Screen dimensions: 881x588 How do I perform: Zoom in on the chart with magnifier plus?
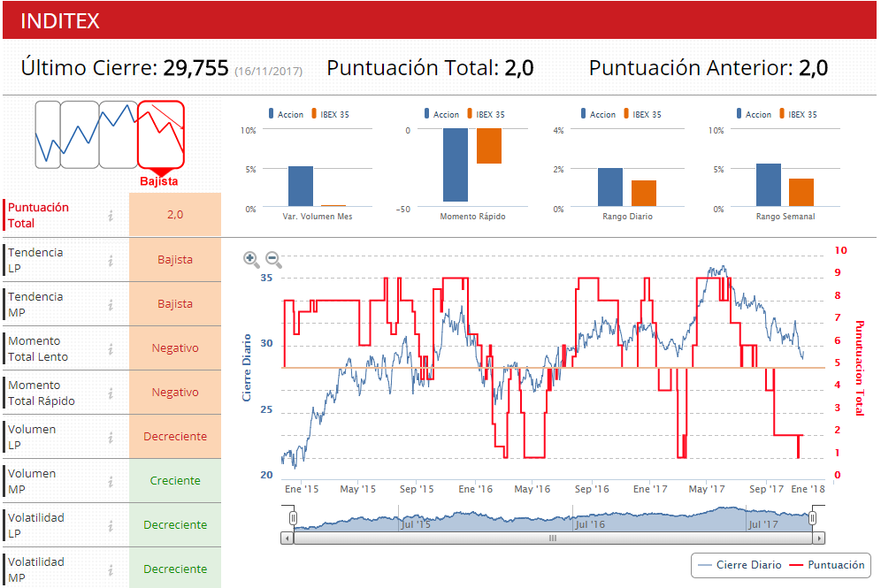tap(250, 259)
